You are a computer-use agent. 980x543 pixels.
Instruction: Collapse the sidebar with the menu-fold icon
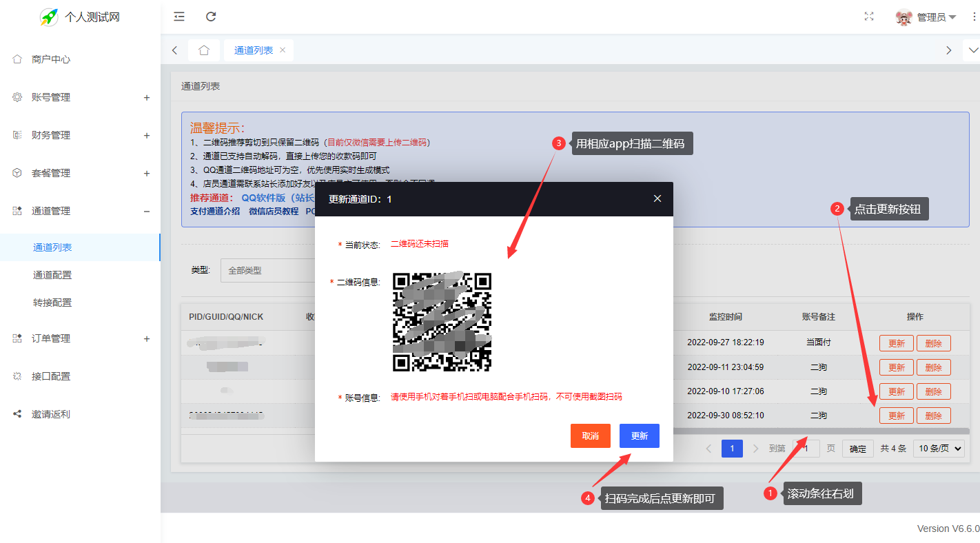pyautogui.click(x=179, y=17)
